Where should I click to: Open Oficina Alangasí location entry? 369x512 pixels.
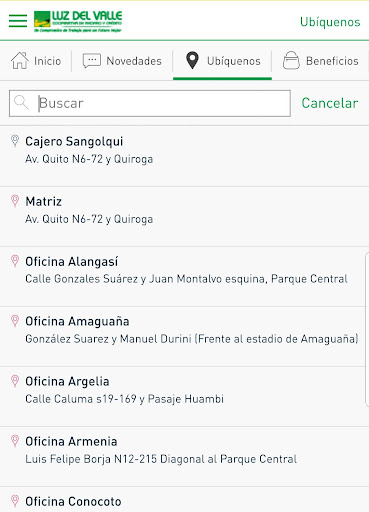point(184,277)
